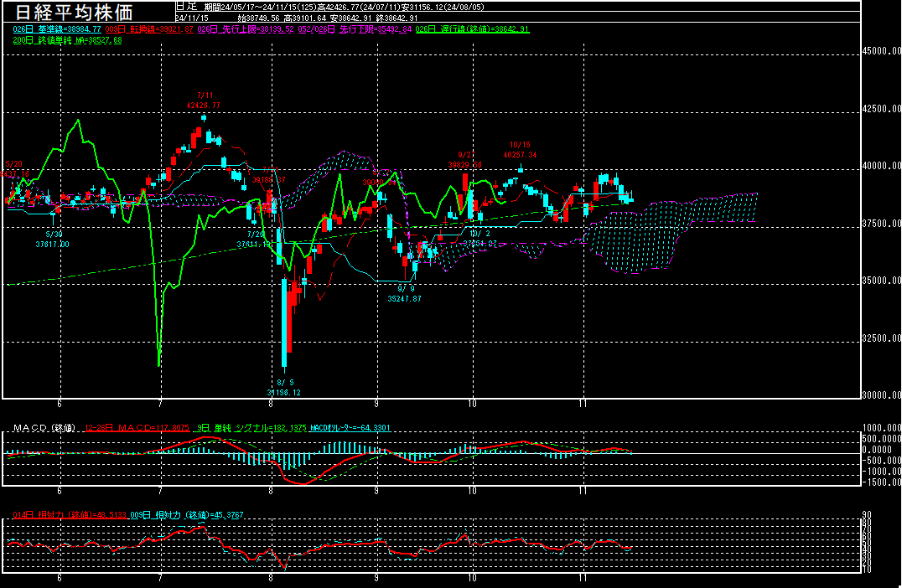Click month 9 on main chart axis
The width and height of the screenshot is (902, 588).
pyautogui.click(x=376, y=404)
